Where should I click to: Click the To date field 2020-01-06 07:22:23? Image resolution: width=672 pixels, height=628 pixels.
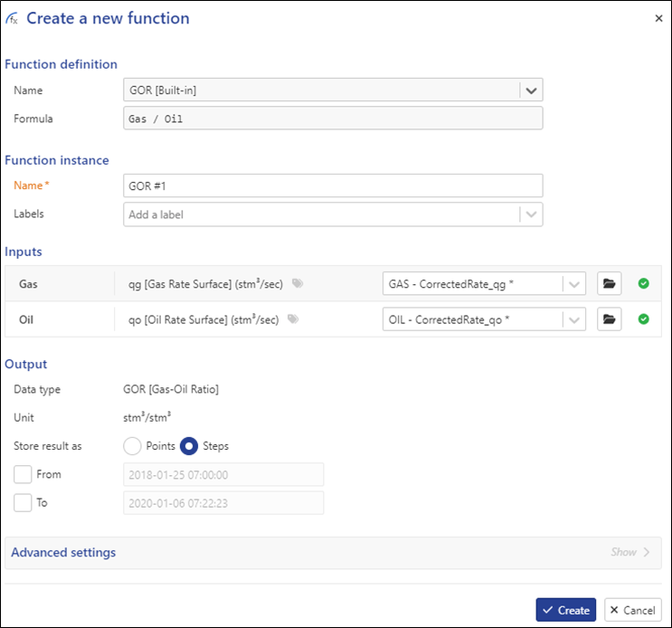click(223, 503)
